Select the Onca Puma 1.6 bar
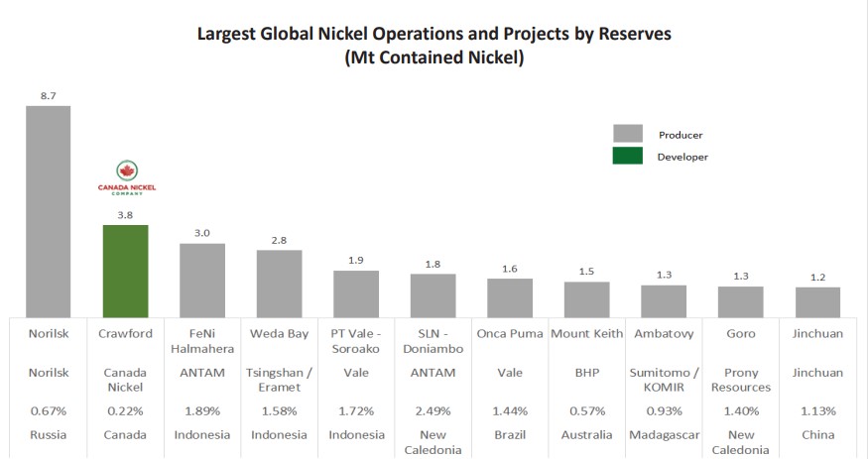This screenshot has height=459, width=868. tap(510, 296)
